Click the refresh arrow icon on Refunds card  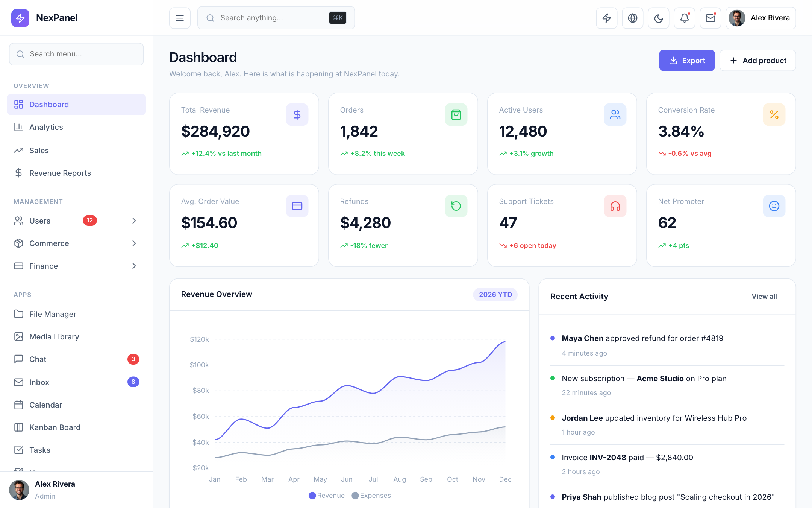coord(456,206)
